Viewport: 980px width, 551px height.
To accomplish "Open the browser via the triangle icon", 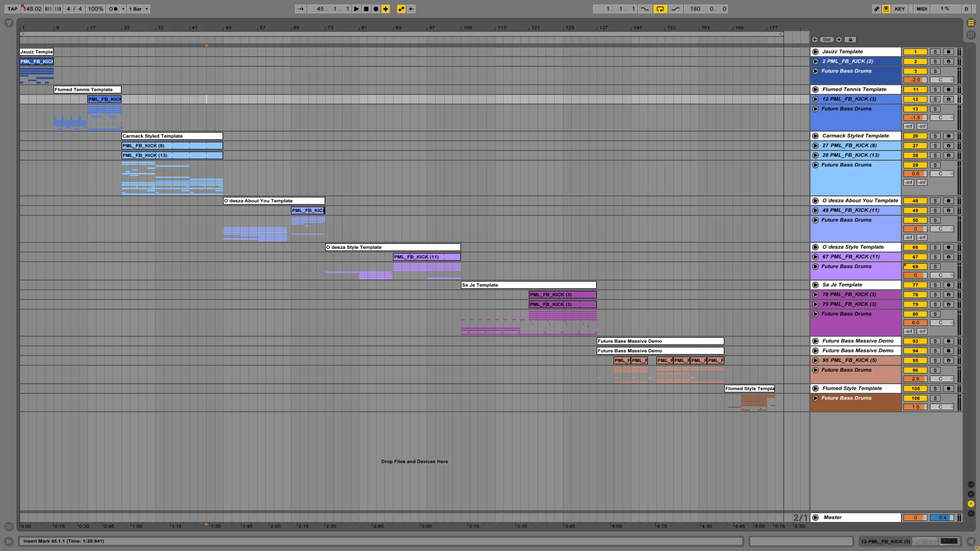I will point(9,23).
